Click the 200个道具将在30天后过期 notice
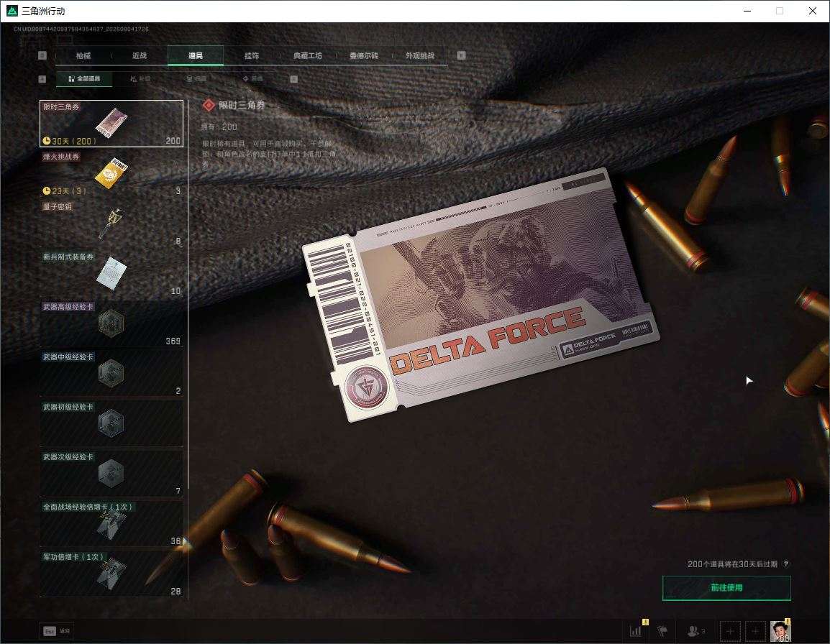This screenshot has width=830, height=644. coord(732,564)
